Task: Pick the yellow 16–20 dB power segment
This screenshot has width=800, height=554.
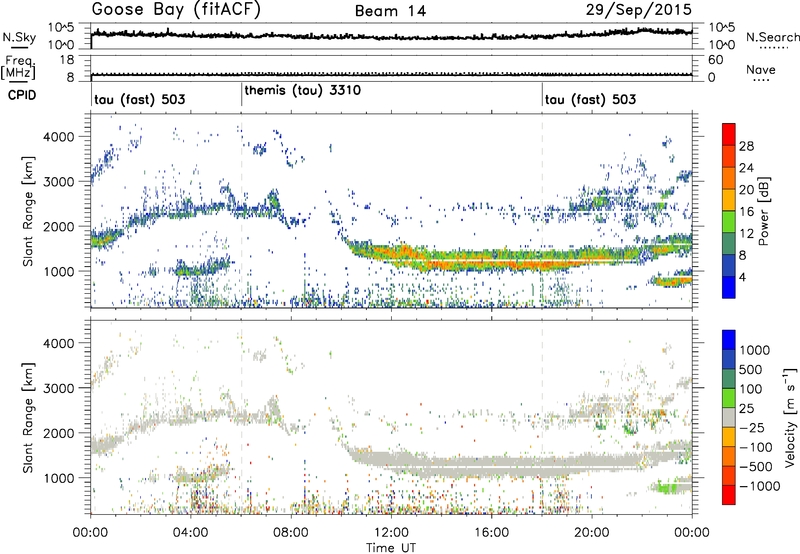Action: (729, 200)
